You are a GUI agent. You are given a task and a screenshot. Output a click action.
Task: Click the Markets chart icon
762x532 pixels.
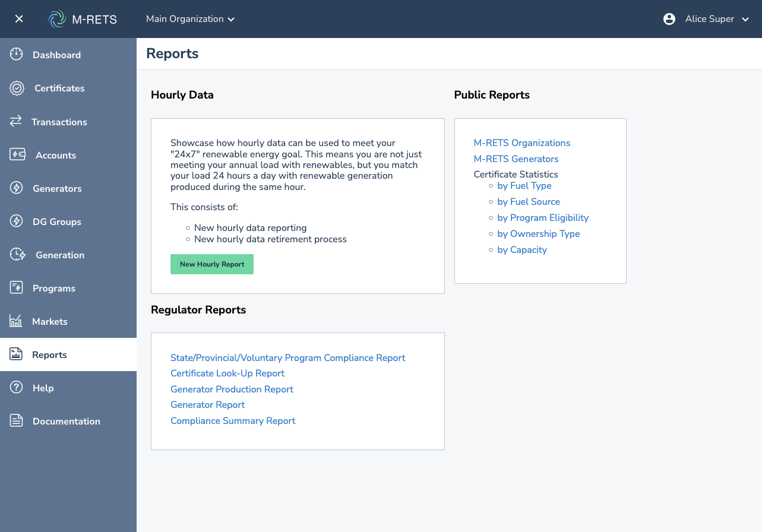[15, 321]
